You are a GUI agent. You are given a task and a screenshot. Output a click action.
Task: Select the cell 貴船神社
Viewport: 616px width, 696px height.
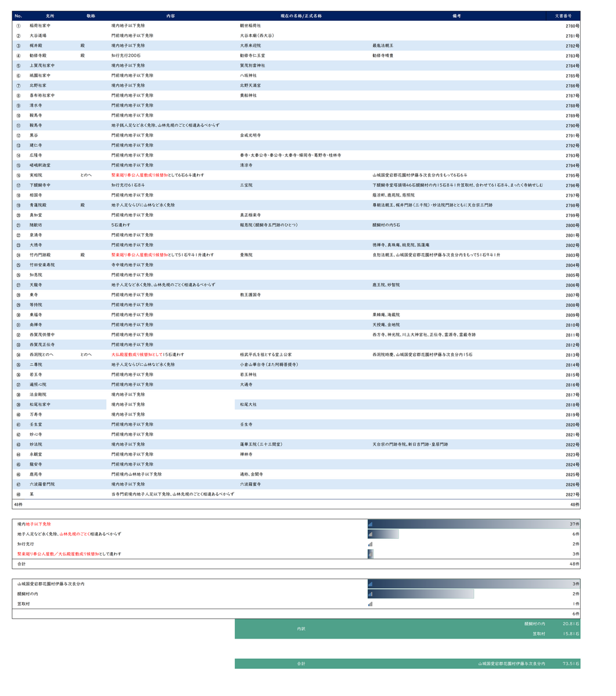point(248,95)
